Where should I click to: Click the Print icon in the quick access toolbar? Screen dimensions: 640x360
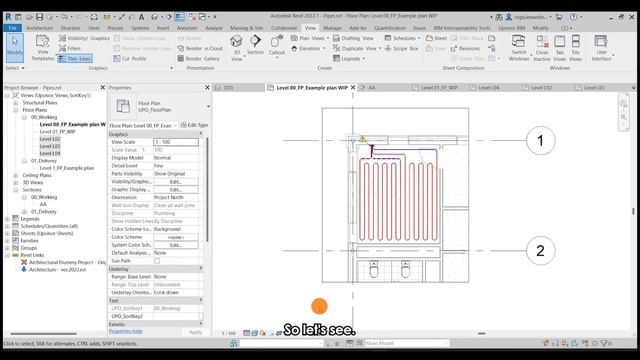(x=94, y=17)
